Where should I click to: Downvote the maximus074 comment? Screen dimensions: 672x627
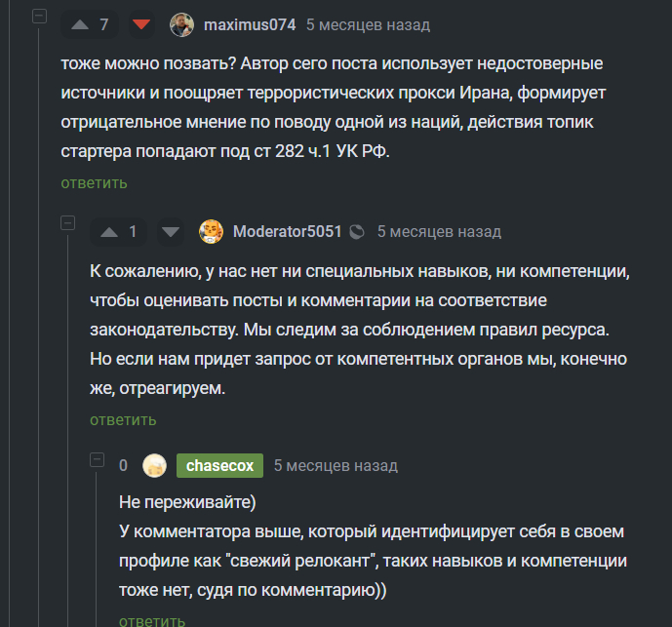pos(142,24)
